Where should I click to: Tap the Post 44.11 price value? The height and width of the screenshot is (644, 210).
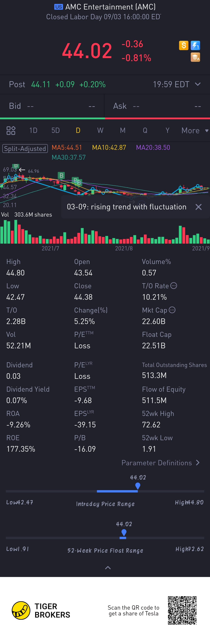[41, 85]
